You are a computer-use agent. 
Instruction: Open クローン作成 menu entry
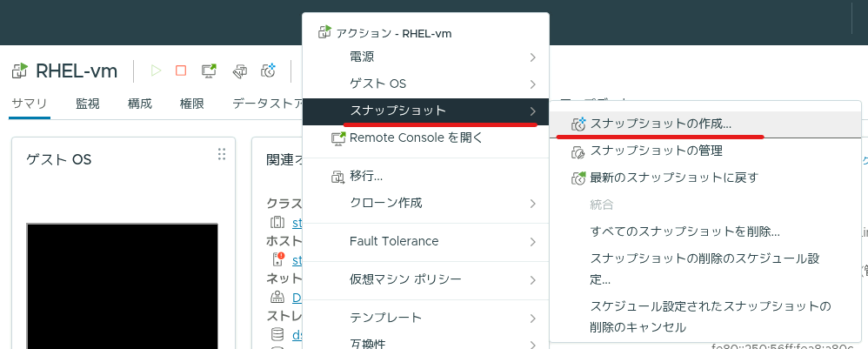pos(425,204)
